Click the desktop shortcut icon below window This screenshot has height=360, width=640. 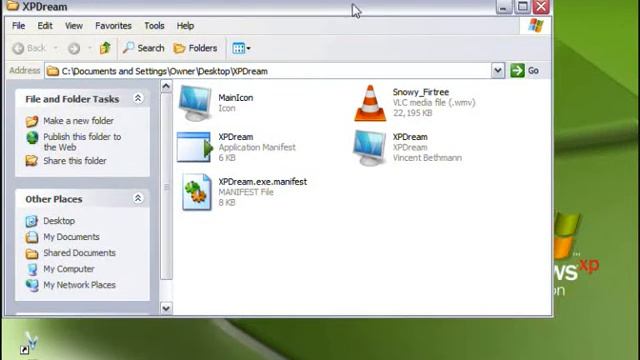click(29, 343)
